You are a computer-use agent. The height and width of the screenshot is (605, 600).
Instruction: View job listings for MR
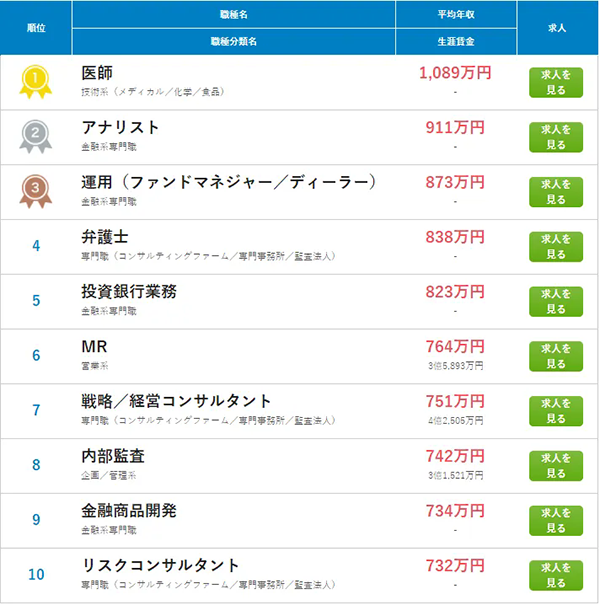556,357
